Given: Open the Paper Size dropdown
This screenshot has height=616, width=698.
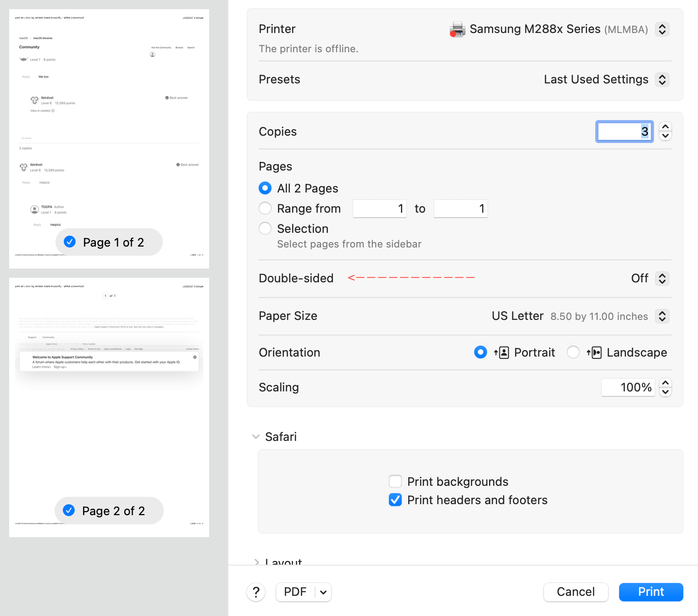Looking at the screenshot, I should click(x=662, y=316).
